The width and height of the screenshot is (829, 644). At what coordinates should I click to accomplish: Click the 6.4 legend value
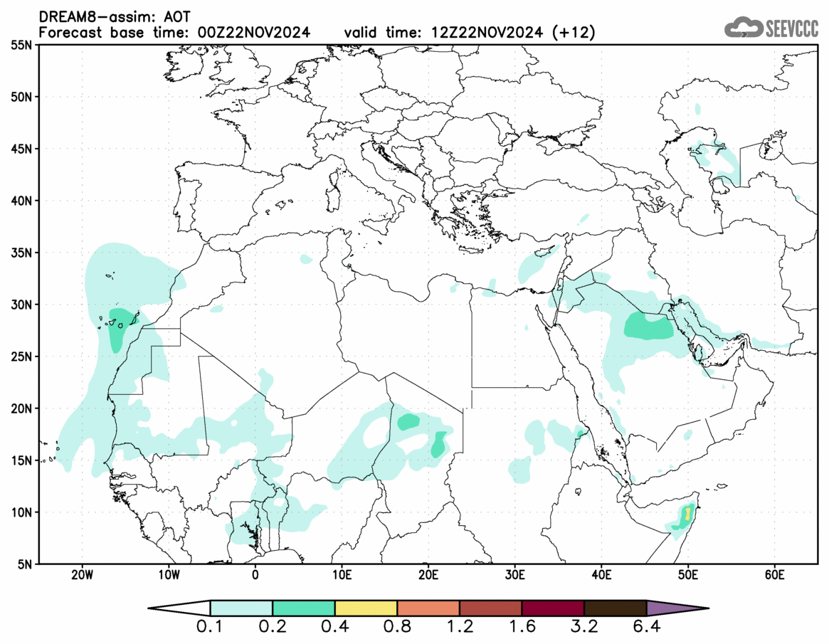tap(647, 628)
